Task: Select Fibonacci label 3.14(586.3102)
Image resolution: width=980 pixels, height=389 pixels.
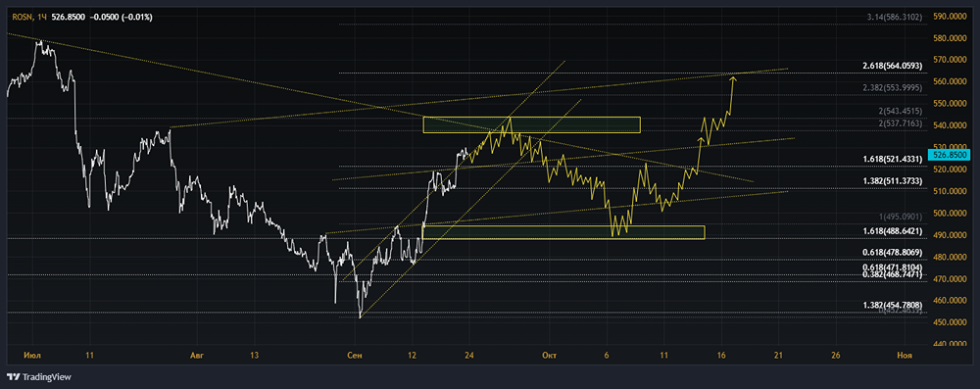Action: point(895,18)
